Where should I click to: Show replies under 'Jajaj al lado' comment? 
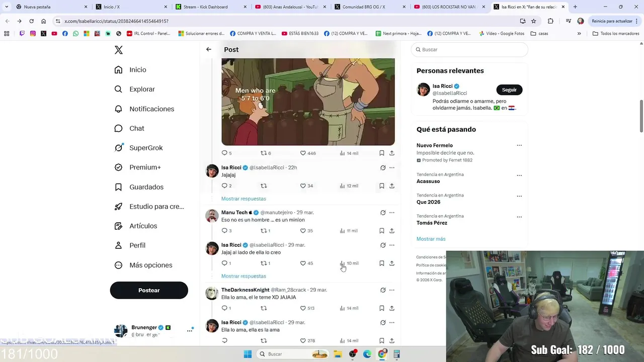click(x=244, y=276)
